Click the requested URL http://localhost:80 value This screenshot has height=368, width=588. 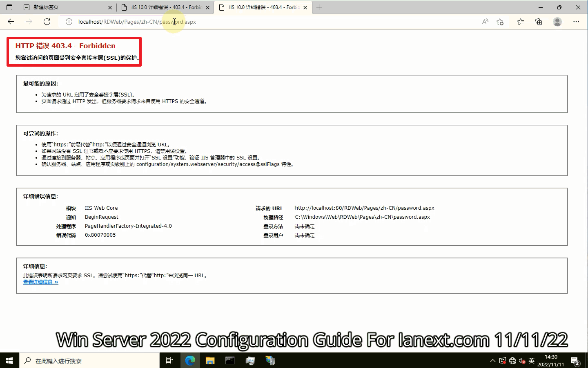[x=365, y=208]
